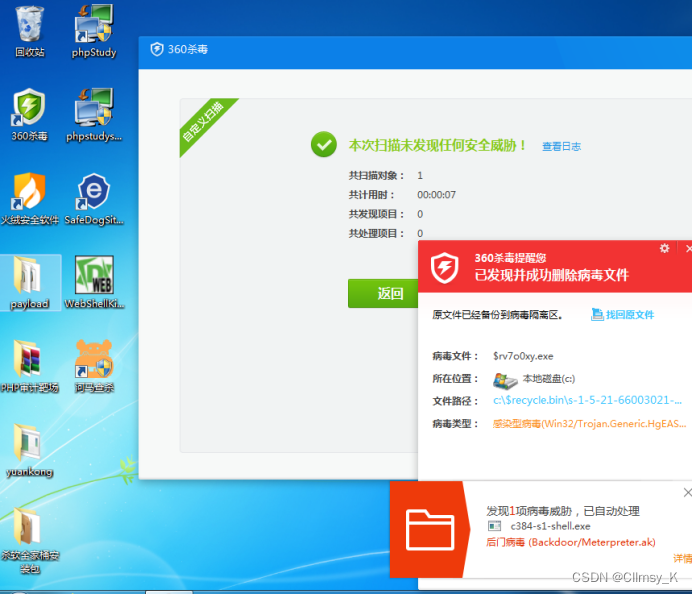The image size is (693, 594).
Task: Launch 360杀毒 from the desktop
Action: point(29,115)
